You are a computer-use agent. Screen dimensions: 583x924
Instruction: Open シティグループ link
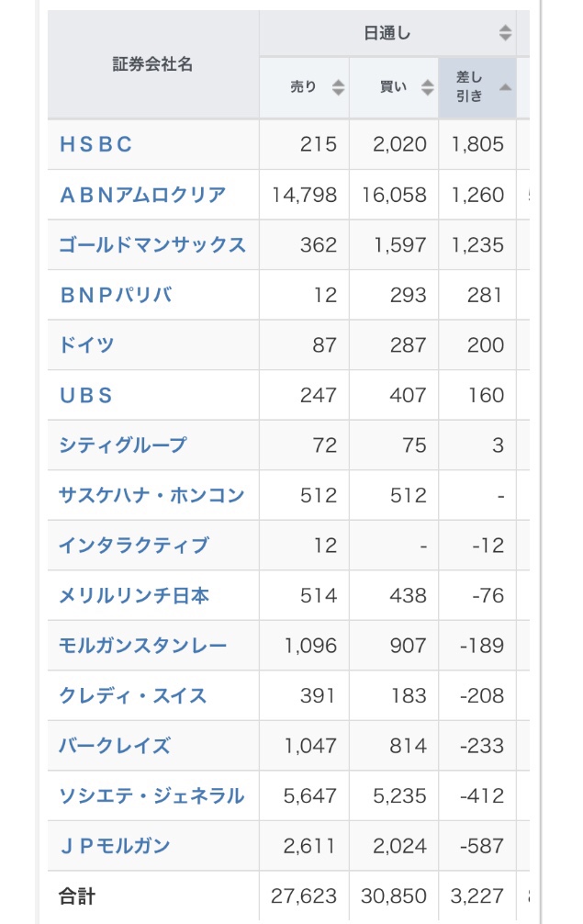(123, 445)
